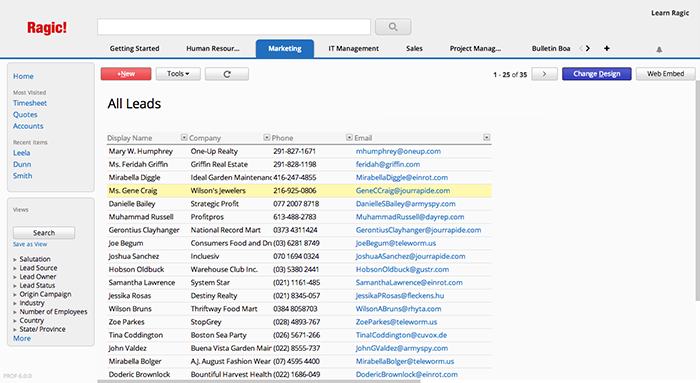Email mhumphrey@oneup.com link

[x=398, y=151]
